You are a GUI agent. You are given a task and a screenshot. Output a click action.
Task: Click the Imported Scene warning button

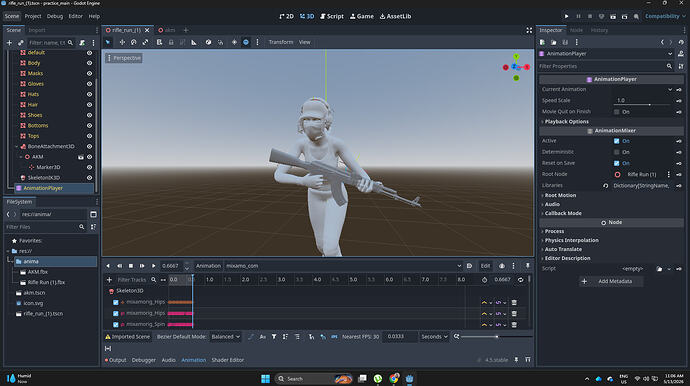[128, 337]
